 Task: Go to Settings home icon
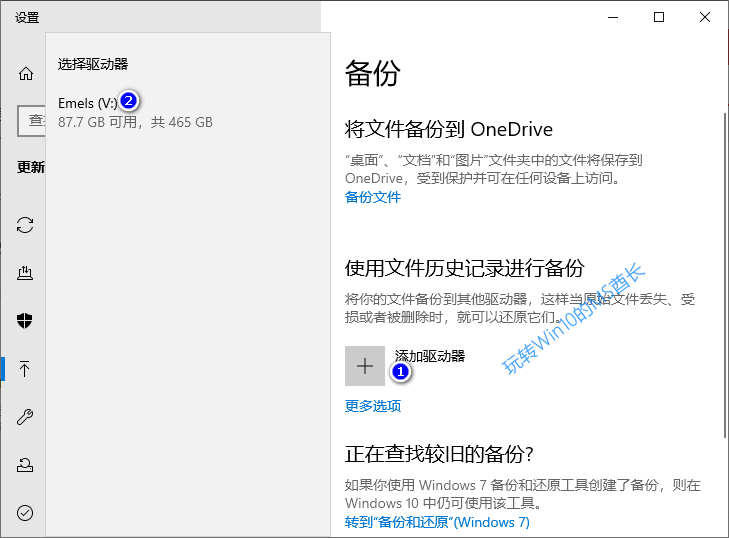26,73
